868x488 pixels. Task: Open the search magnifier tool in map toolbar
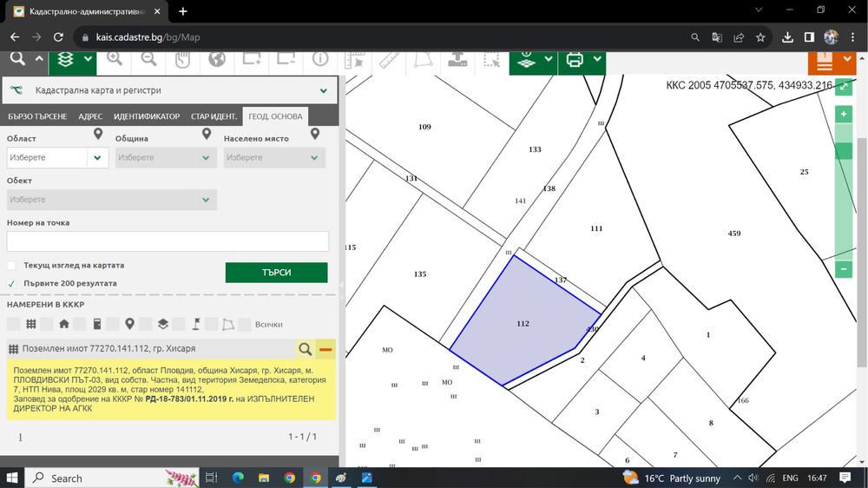tap(17, 59)
